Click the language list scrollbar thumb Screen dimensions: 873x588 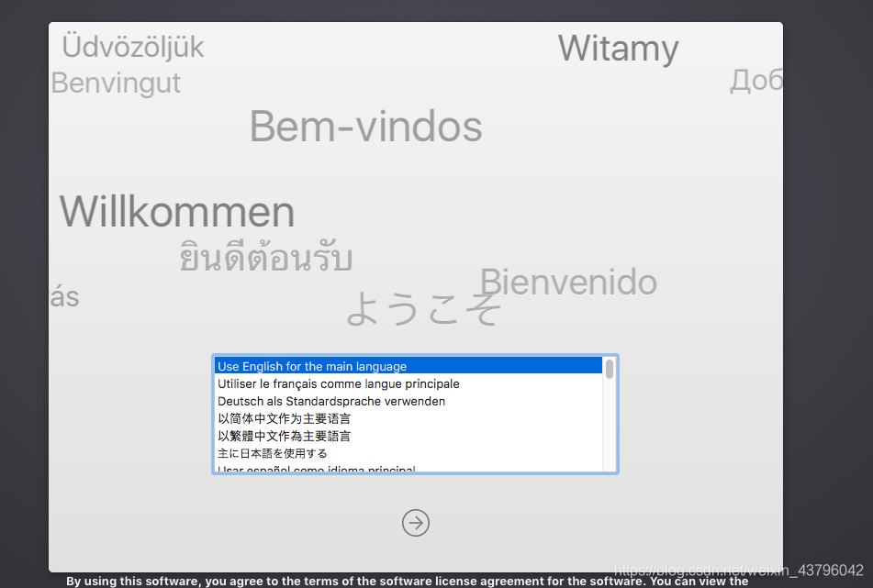coord(610,370)
